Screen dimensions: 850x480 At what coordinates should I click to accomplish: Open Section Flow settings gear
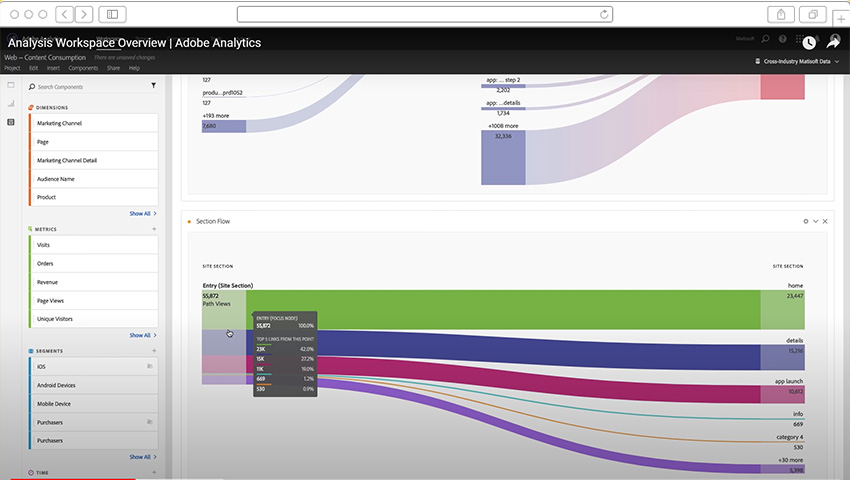806,221
